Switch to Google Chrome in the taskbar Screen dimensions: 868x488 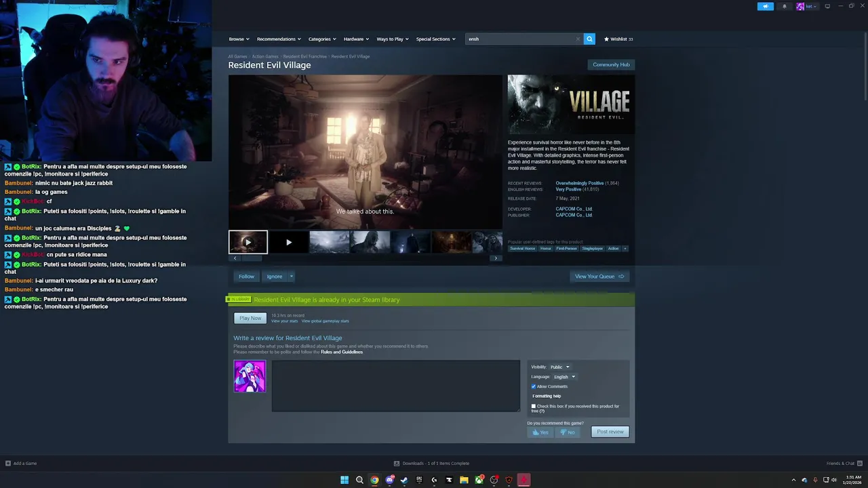pyautogui.click(x=374, y=480)
